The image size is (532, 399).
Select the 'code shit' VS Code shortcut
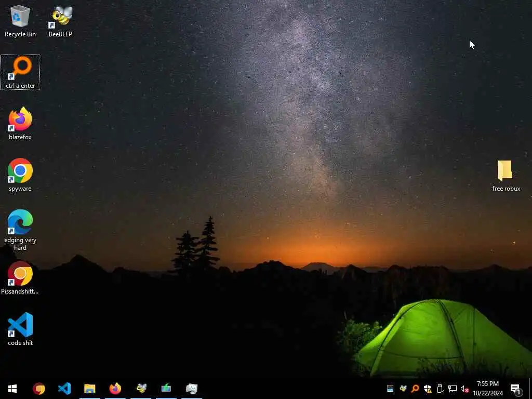[20, 329]
